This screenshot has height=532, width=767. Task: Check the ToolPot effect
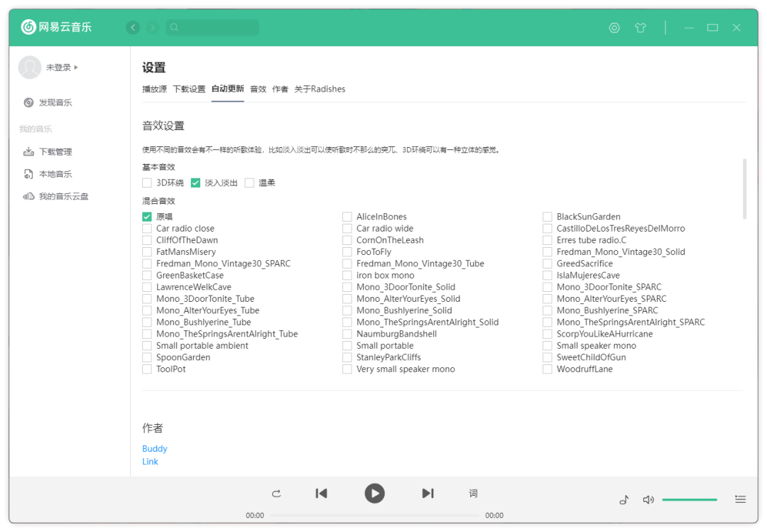click(x=147, y=369)
